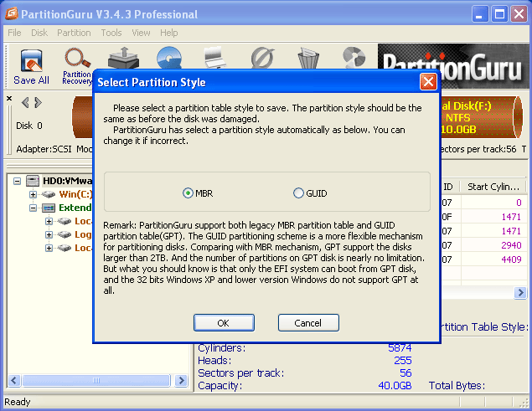Click the Sectors per track value 56
The height and width of the screenshot is (411, 532).
pos(405,373)
